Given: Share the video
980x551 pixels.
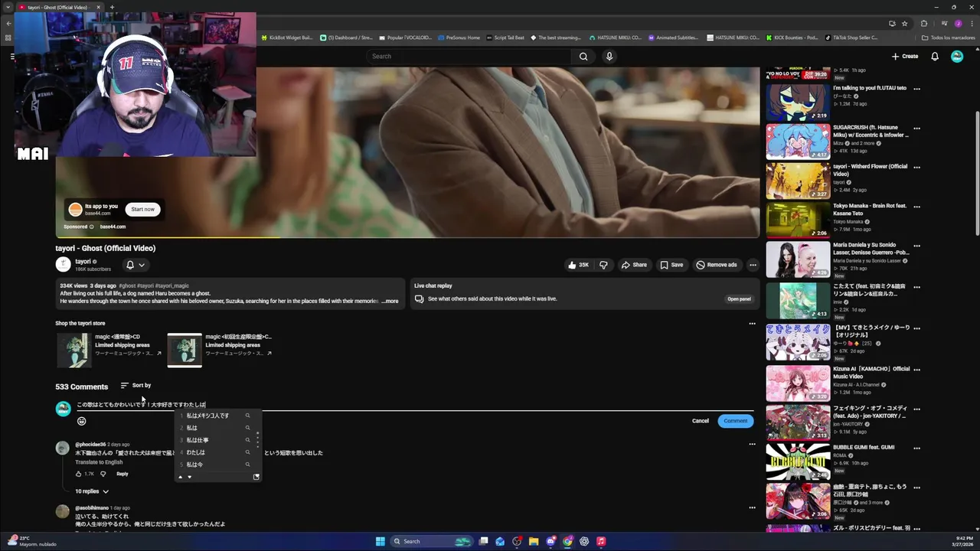Looking at the screenshot, I should pyautogui.click(x=634, y=265).
